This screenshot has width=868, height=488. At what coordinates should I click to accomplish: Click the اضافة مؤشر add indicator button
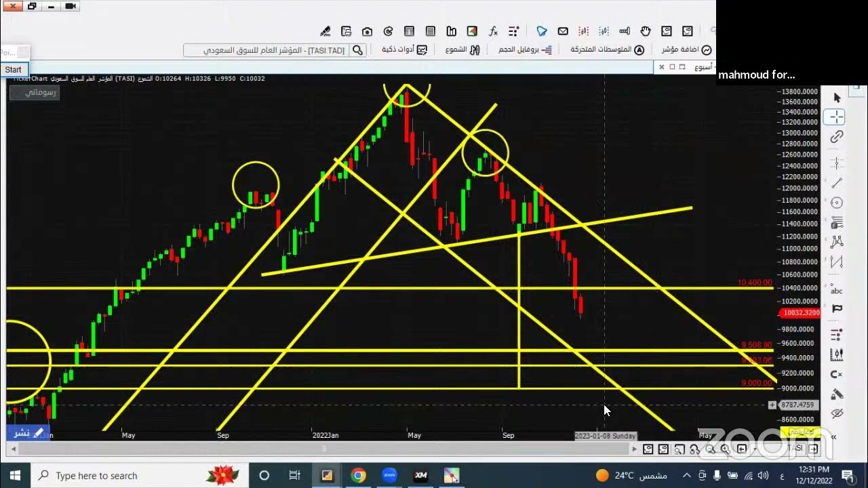point(686,50)
